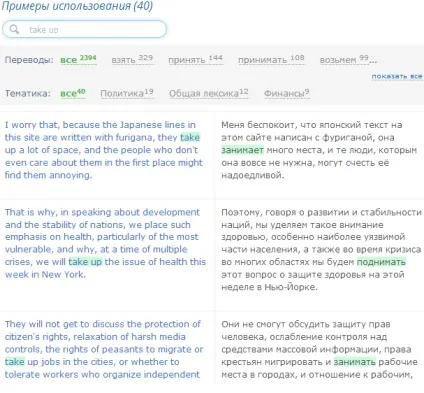This screenshot has height=393, width=424.
Task: Click highlighted word поднимать in second translation
Action: 381,262
